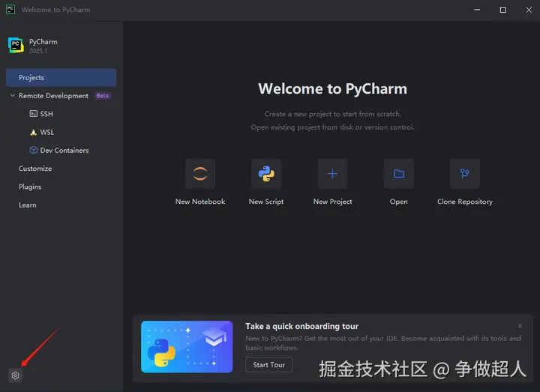Open the Remote Development section label
Viewport: 540px width, 392px height.
53,96
